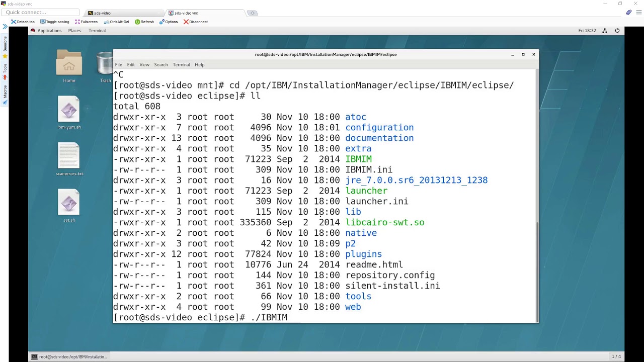Open the terminal Edit menu
The image size is (644, 362).
131,65
